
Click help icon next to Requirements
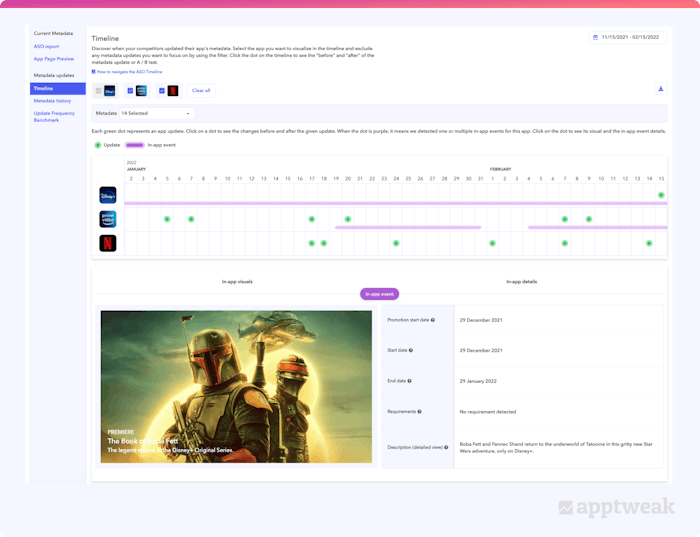(419, 411)
